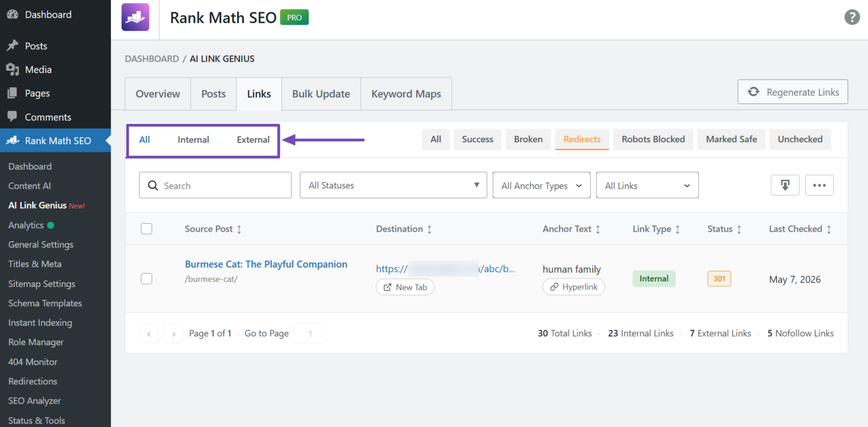Screen dimensions: 868x427
Task: Open Schema Templates in sidebar
Action: [x=45, y=303]
